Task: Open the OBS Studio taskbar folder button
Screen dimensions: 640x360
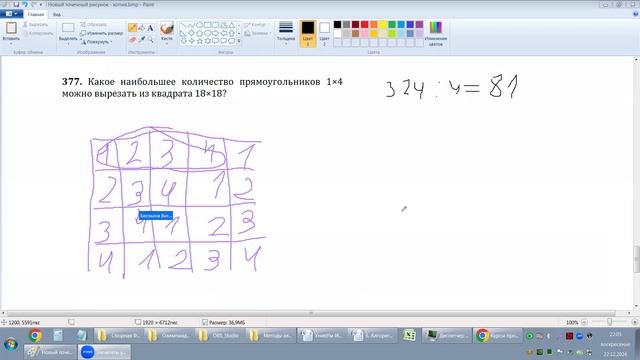Action: tap(220, 336)
